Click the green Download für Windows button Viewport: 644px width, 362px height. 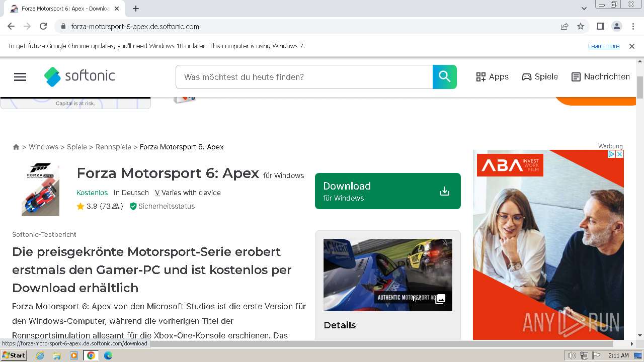pyautogui.click(x=387, y=191)
